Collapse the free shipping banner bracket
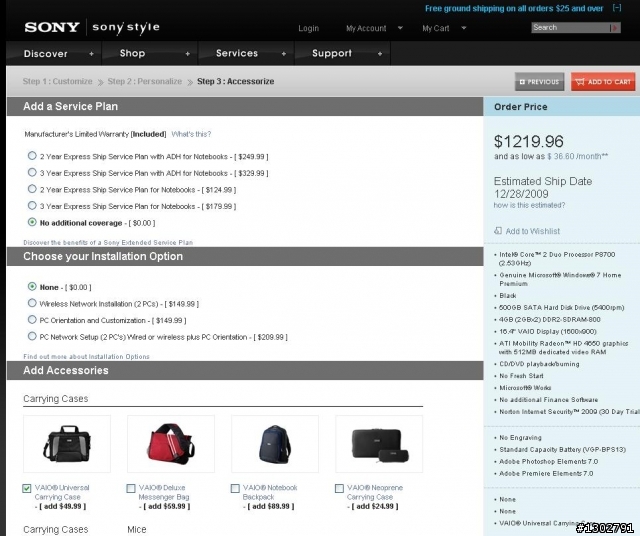The height and width of the screenshot is (536, 640). click(617, 8)
